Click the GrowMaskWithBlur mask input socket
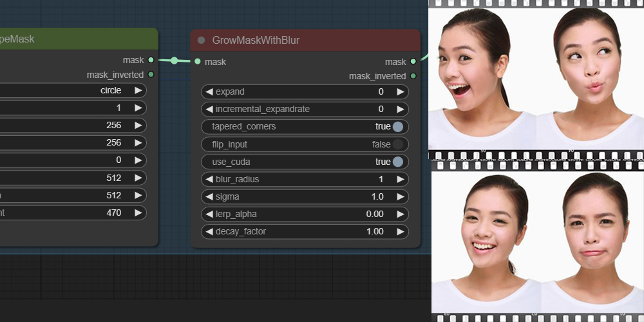The width and height of the screenshot is (644, 322). point(198,62)
